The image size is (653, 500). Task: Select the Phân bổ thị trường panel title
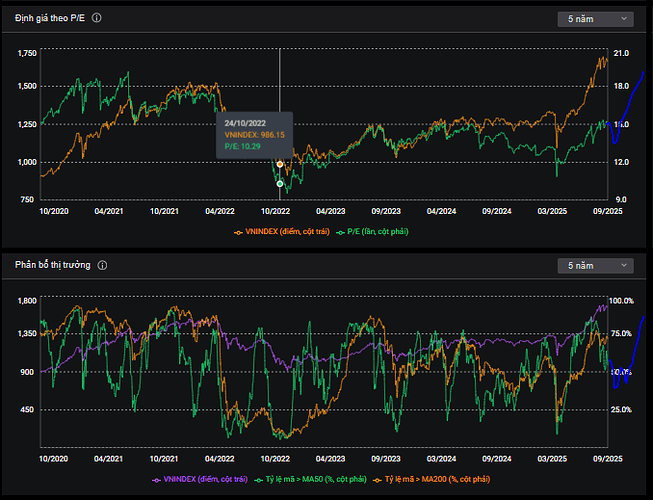(x=53, y=265)
